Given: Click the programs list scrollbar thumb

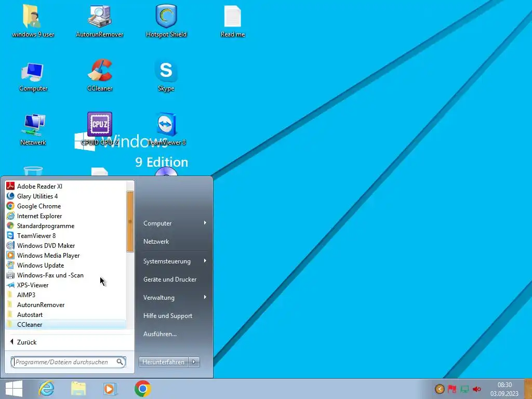Looking at the screenshot, I should tap(130, 221).
